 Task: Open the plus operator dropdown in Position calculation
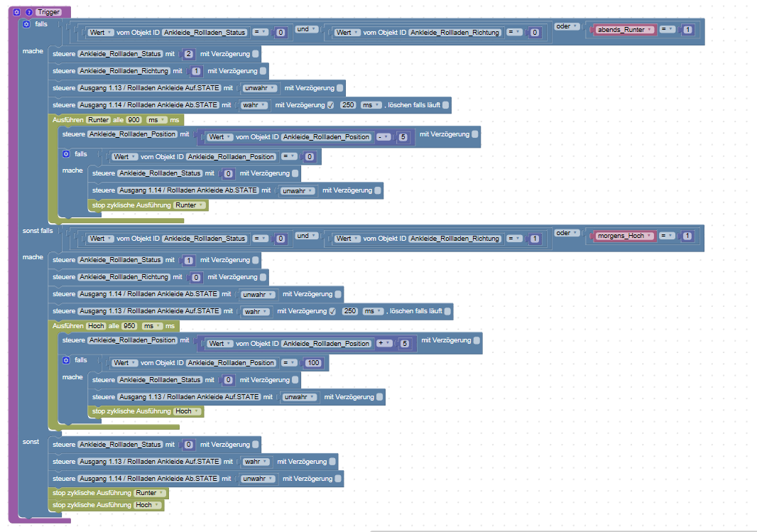pyautogui.click(x=384, y=343)
